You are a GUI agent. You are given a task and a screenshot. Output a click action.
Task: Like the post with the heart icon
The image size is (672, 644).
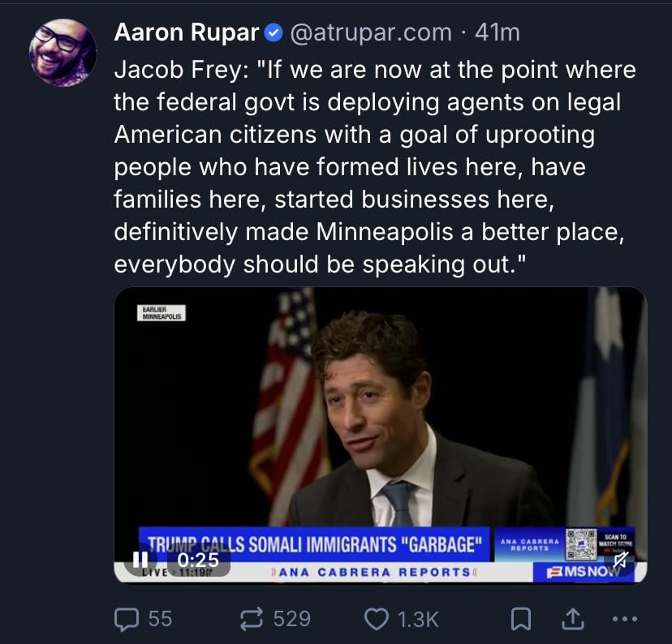pos(376,619)
